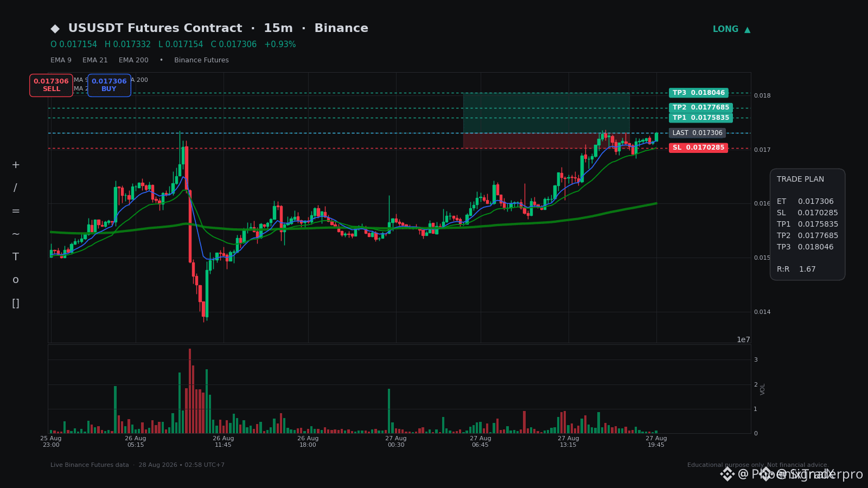Click the 0.015 price axis label

(762, 258)
